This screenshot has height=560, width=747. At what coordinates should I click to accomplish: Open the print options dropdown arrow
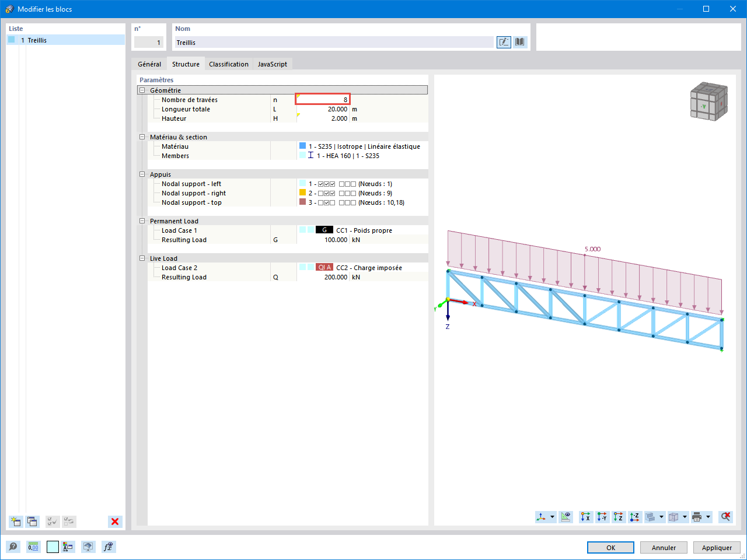click(708, 517)
